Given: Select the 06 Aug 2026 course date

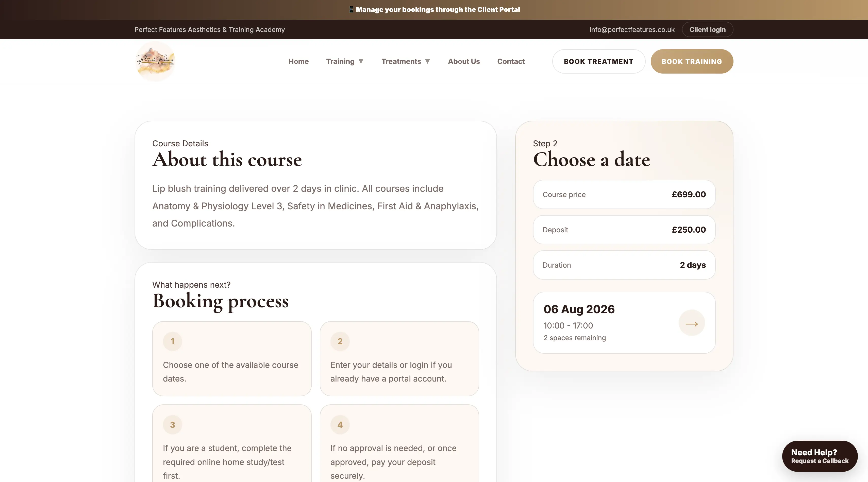Looking at the screenshot, I should pos(624,323).
